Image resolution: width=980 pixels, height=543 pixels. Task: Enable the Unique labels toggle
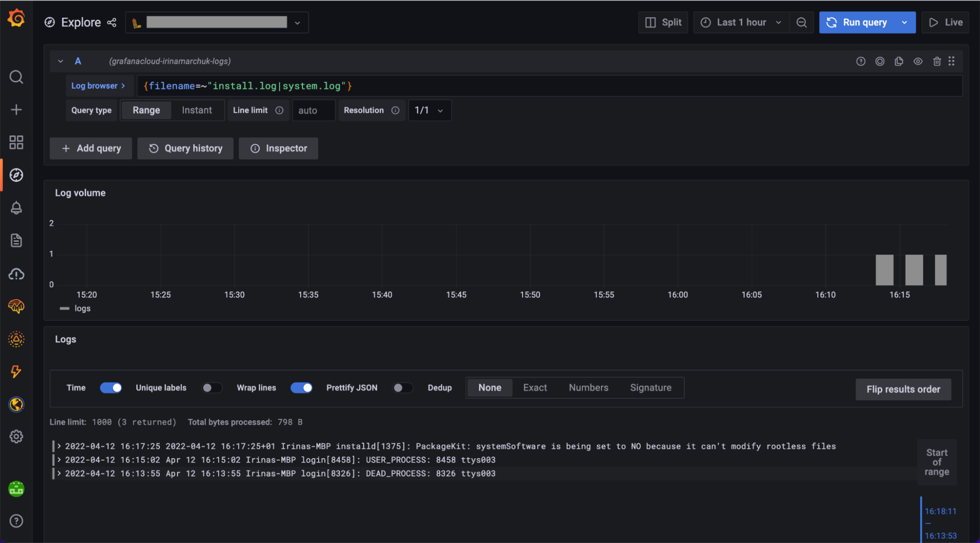(212, 388)
